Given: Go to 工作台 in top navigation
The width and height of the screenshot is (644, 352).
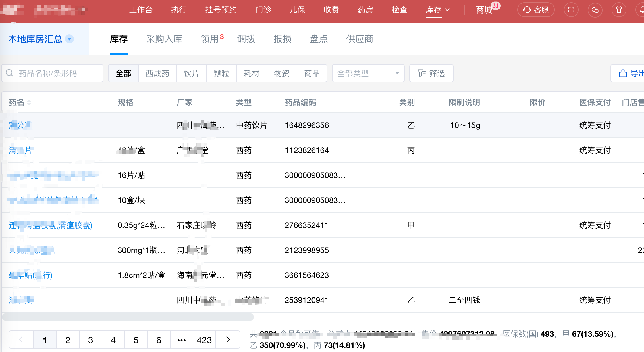Looking at the screenshot, I should (x=141, y=10).
